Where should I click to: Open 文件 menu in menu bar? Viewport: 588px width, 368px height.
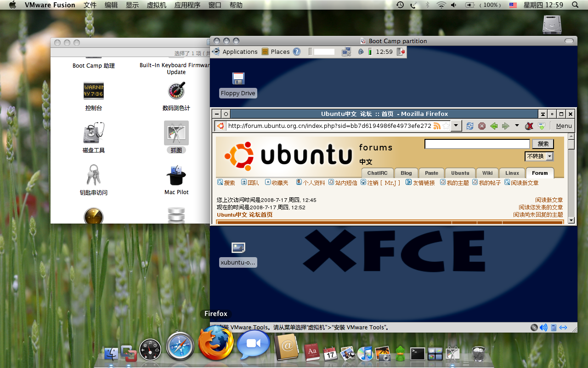[90, 5]
